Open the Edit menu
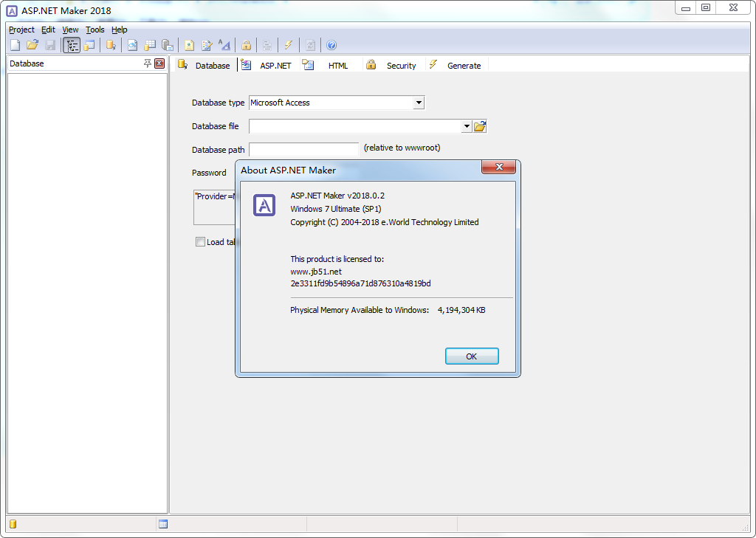This screenshot has height=538, width=756. [x=48, y=30]
